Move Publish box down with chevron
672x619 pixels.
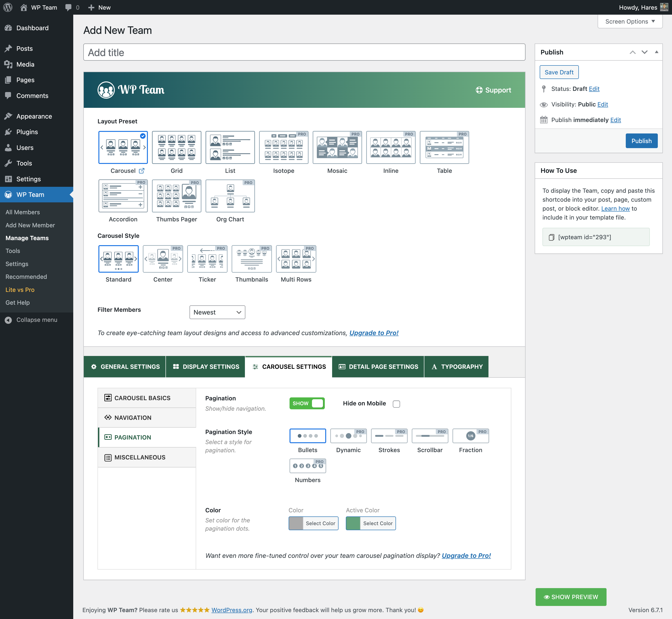pyautogui.click(x=645, y=52)
